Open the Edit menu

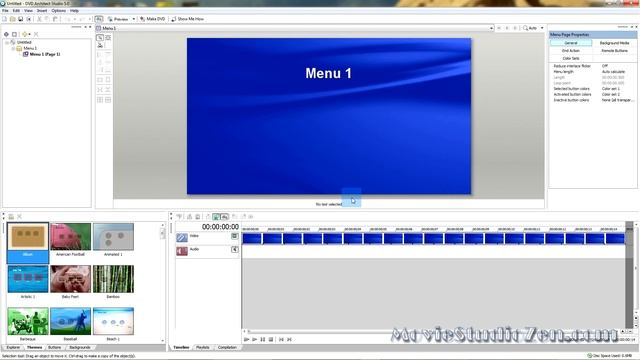coord(16,11)
